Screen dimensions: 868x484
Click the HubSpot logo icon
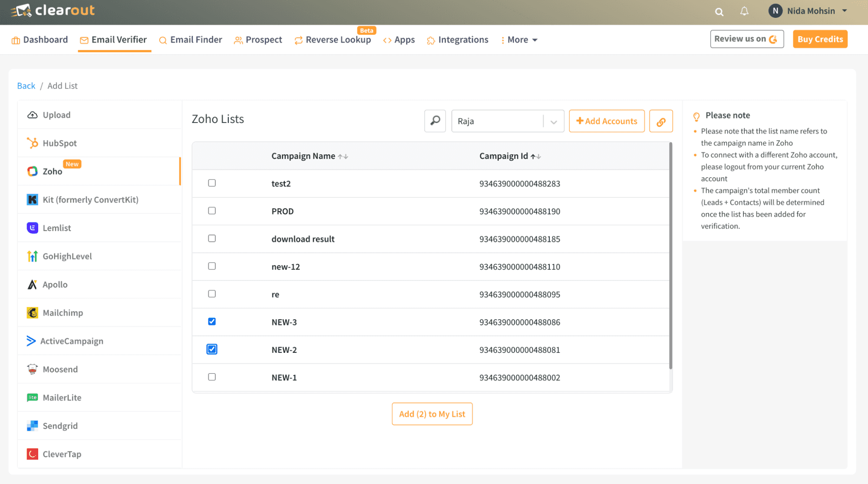point(32,143)
